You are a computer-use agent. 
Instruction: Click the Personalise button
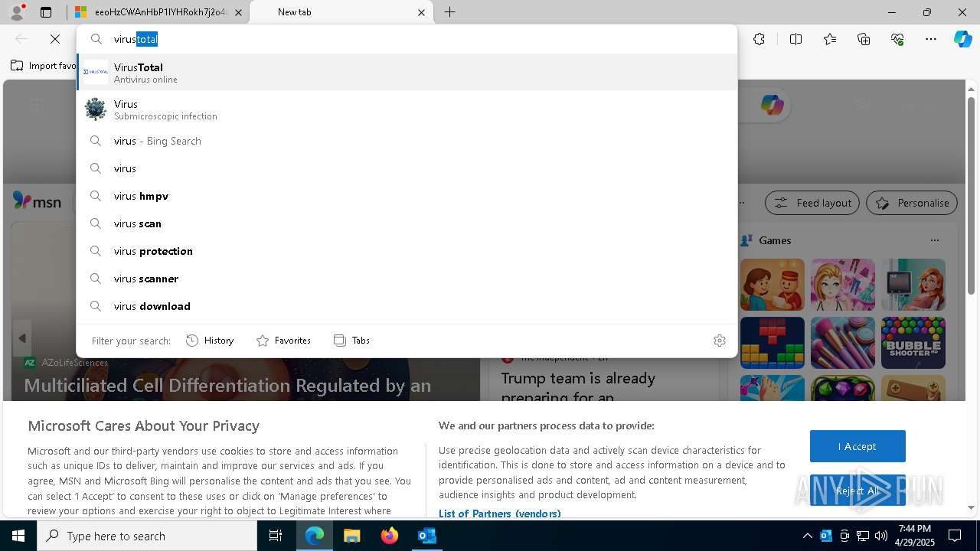[912, 203]
